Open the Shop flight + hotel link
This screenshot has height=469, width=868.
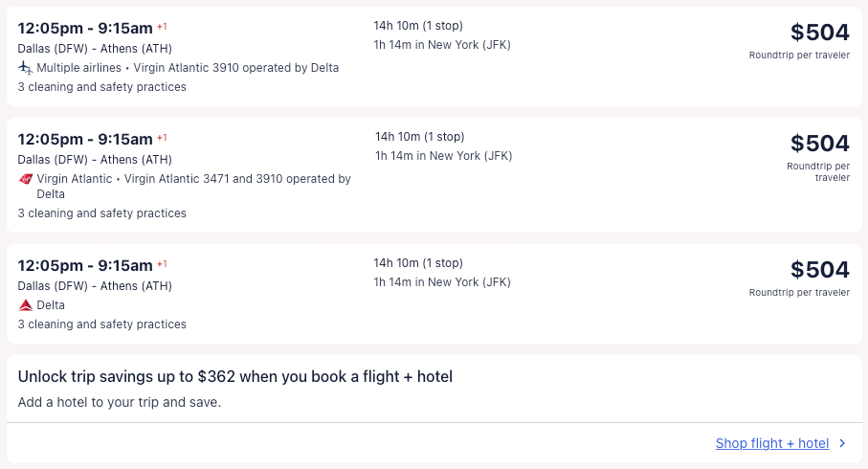click(771, 443)
